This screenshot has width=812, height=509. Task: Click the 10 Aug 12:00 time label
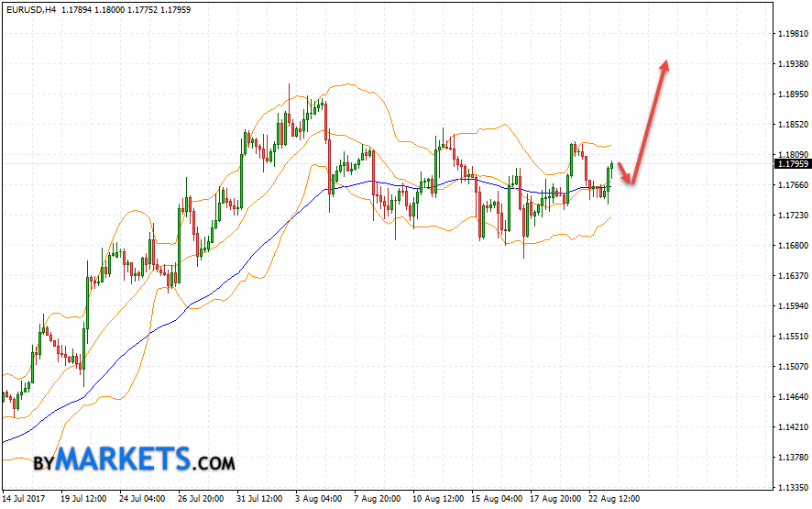click(x=437, y=499)
